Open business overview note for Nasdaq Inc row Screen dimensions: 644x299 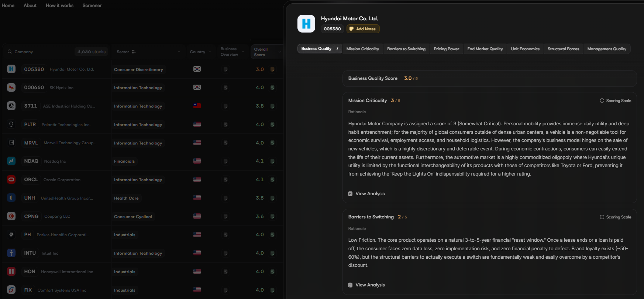point(225,162)
